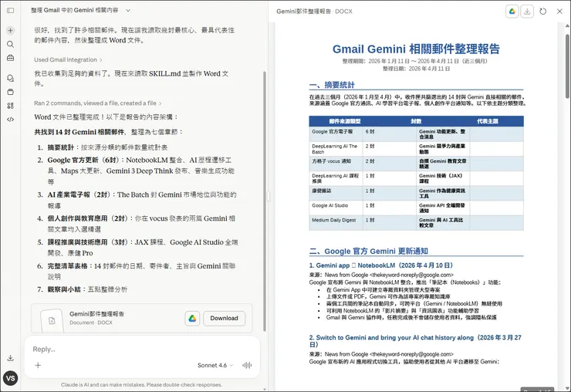Save file card to Google Drive
The height and width of the screenshot is (392, 571).
192,318
